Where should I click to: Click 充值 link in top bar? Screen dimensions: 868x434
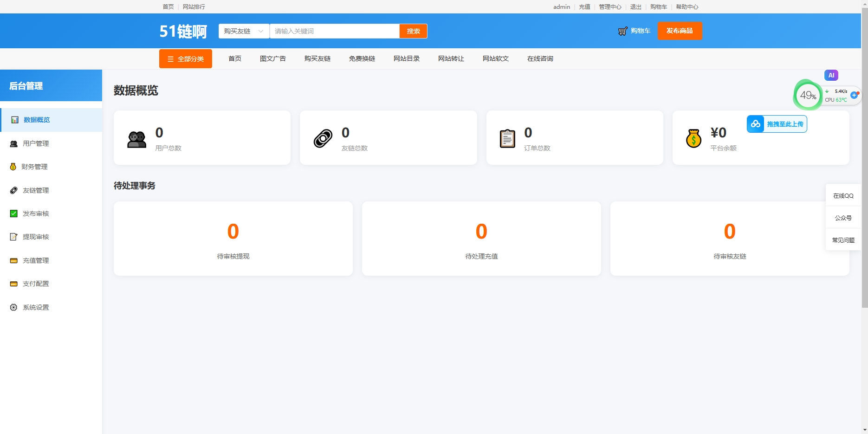point(584,6)
